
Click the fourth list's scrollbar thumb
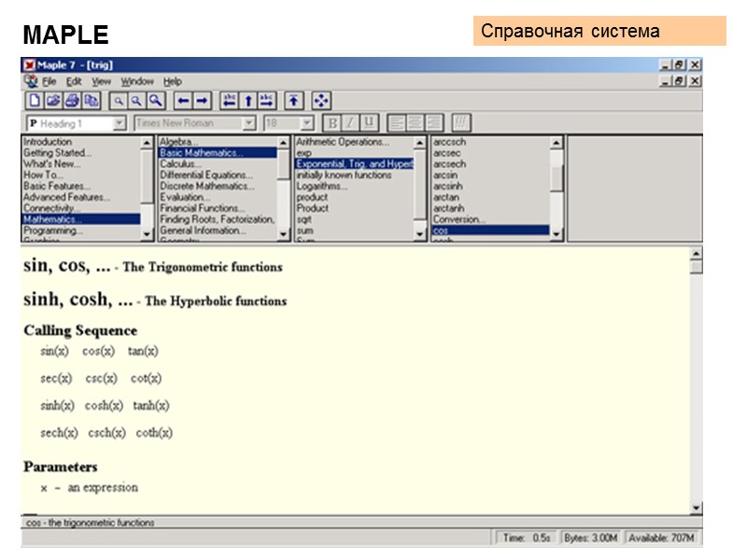(x=556, y=179)
